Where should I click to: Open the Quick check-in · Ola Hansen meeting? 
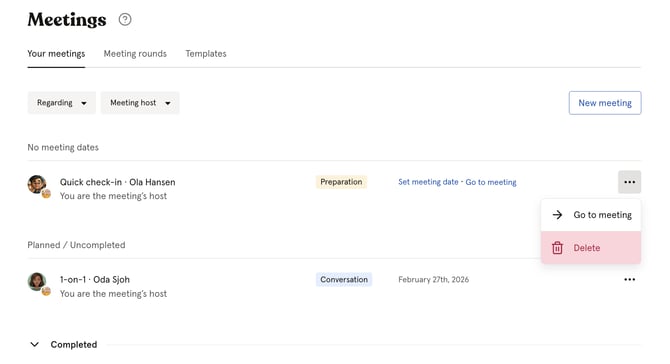(x=118, y=182)
